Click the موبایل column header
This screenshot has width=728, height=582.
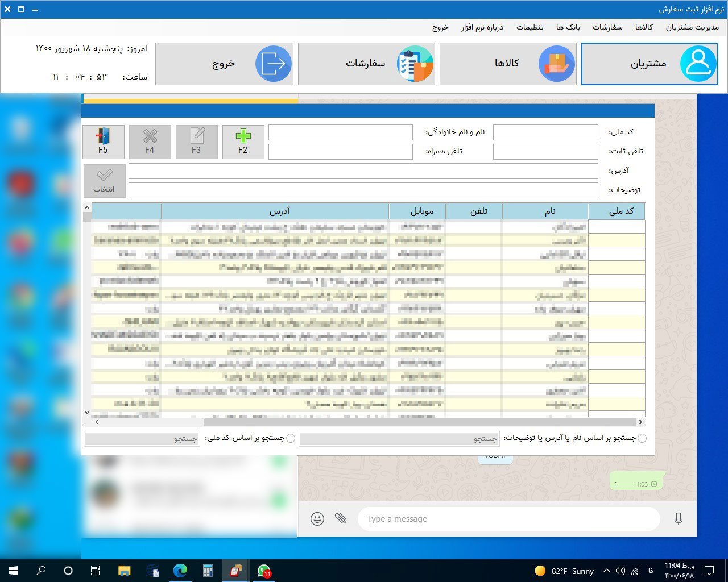click(417, 211)
